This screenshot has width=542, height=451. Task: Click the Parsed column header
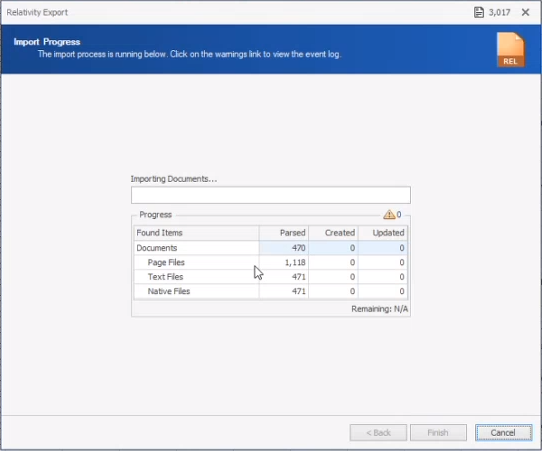(x=284, y=233)
